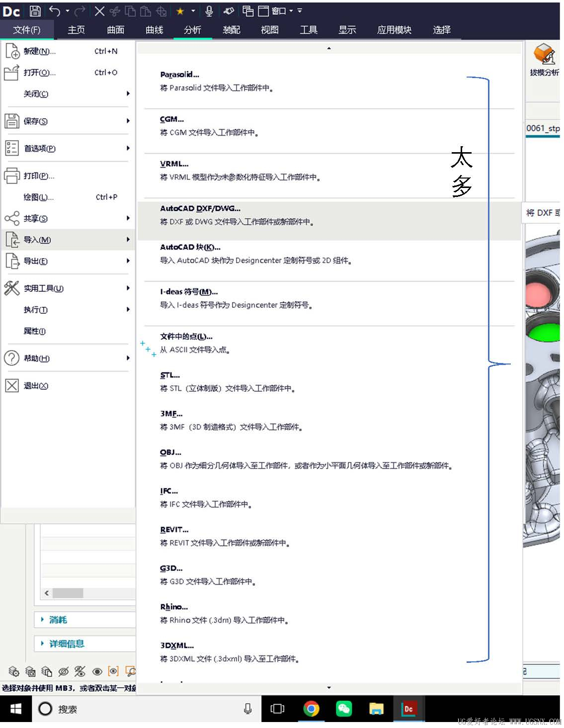Switch to the 装配 ribbon tab
This screenshot has width=564, height=728.
click(231, 30)
